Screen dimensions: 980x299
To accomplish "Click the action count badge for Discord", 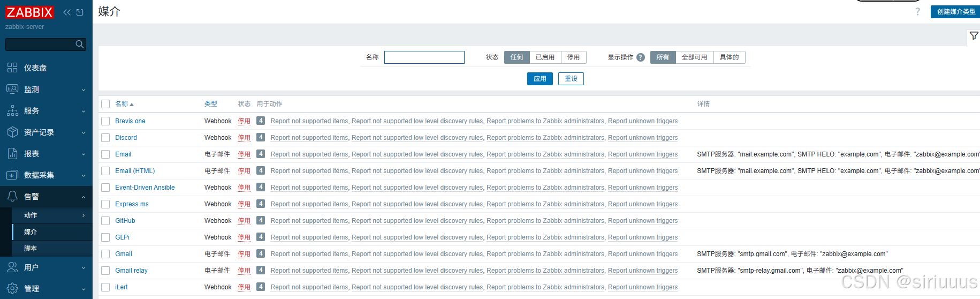I will click(x=261, y=137).
